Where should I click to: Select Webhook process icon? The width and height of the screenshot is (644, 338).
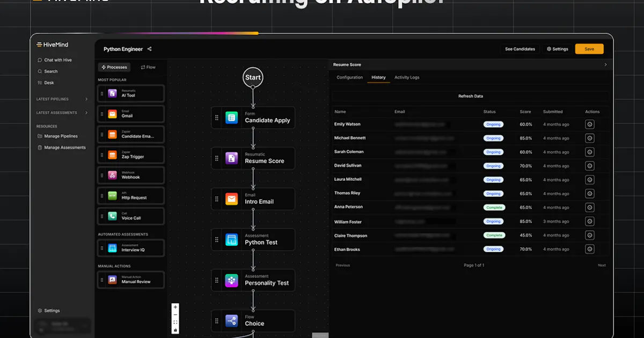point(112,175)
